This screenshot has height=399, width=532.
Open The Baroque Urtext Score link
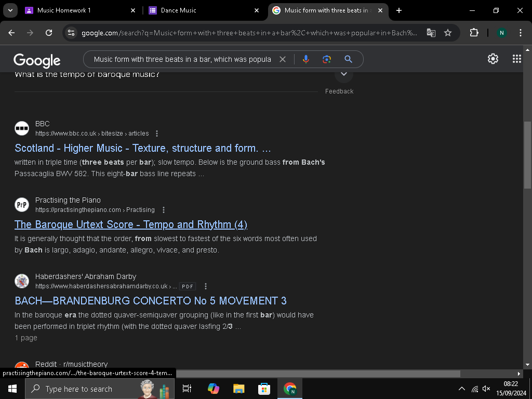point(131,224)
